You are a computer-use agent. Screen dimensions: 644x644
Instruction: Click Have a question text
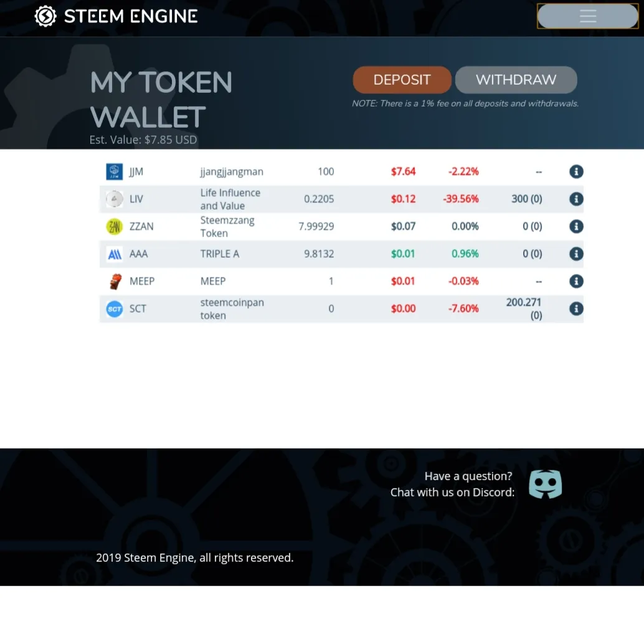[x=468, y=476]
